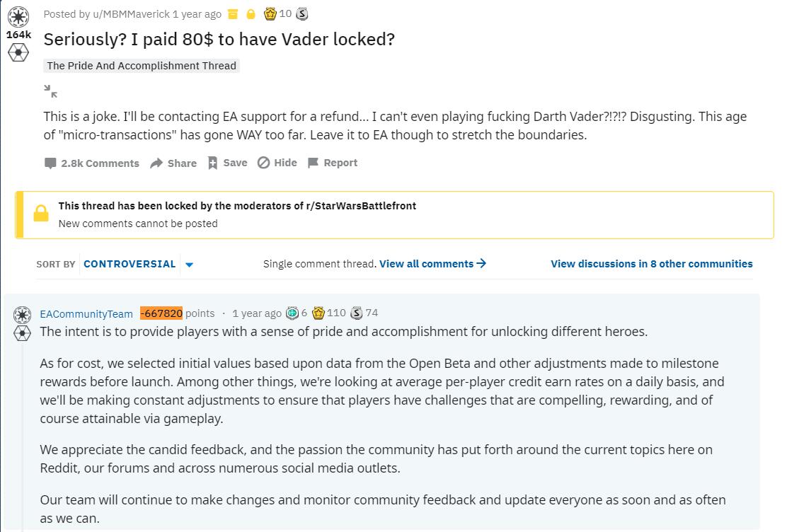787x532 pixels.
Task: Share this post
Action: coord(173,163)
